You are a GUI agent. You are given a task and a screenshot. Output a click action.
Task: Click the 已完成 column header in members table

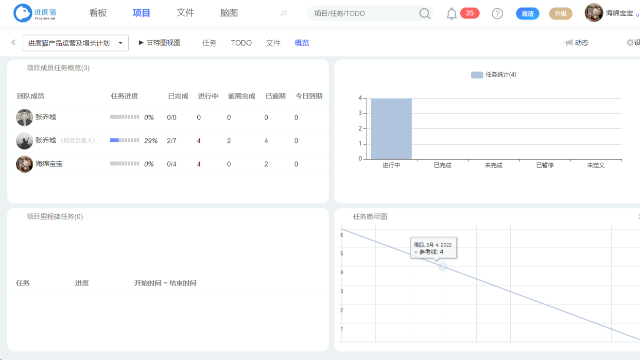coord(178,96)
